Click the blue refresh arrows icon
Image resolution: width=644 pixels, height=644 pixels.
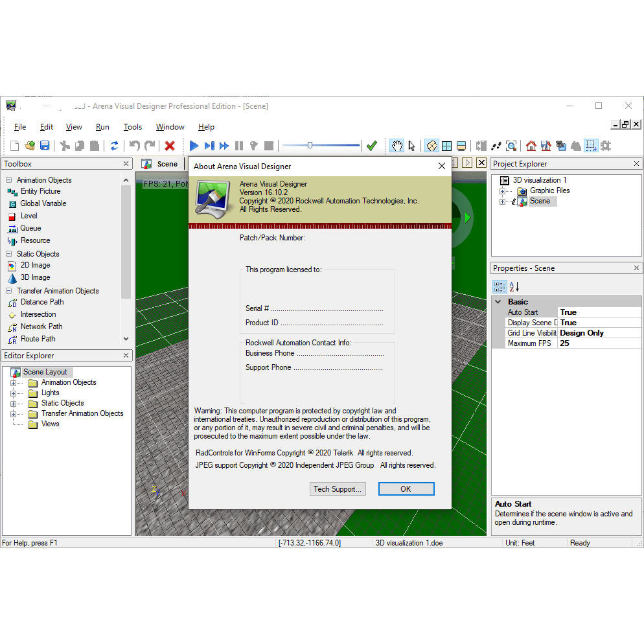point(114,146)
